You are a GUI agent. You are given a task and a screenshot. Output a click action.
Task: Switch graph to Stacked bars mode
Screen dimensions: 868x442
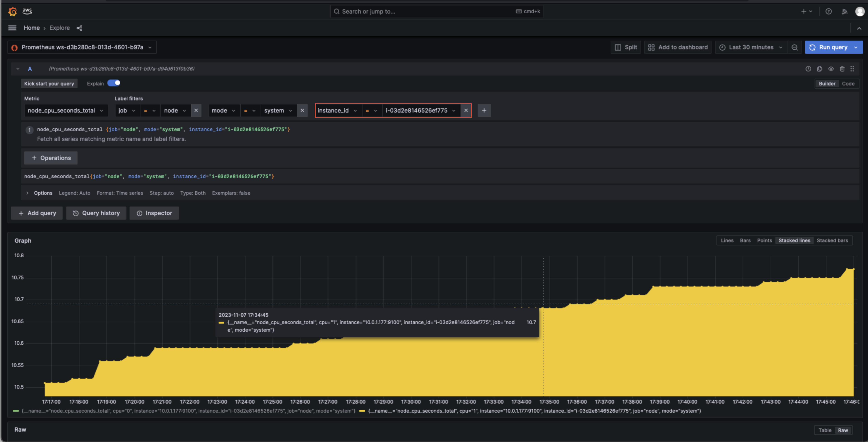[x=833, y=240]
